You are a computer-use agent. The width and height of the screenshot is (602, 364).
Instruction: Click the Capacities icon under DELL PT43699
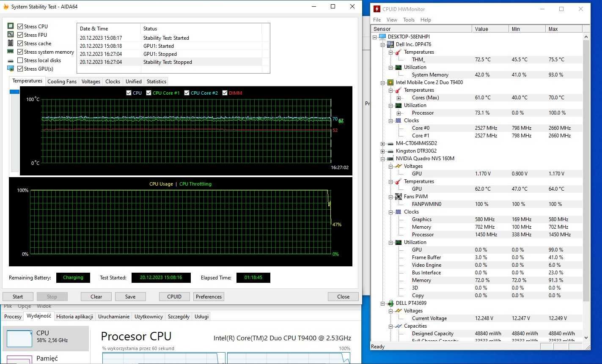(x=398, y=326)
